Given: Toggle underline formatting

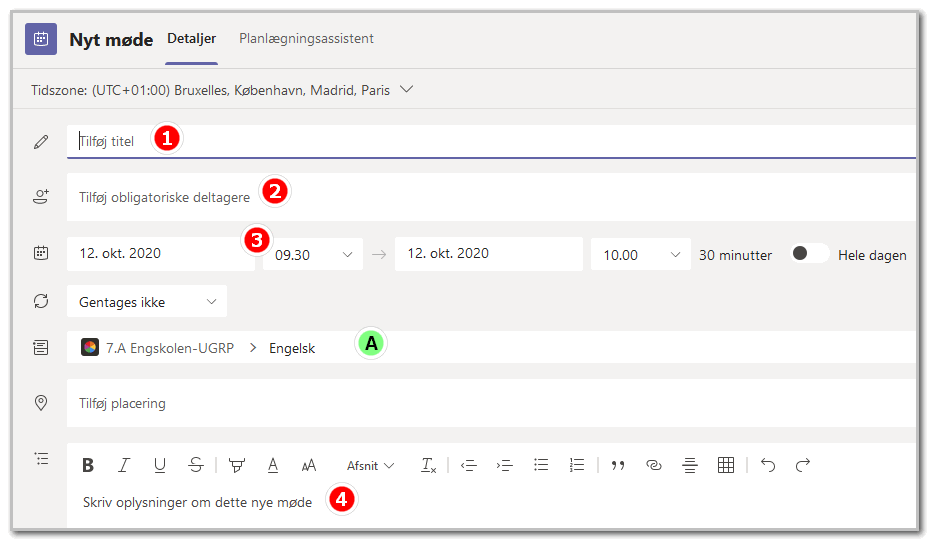Looking at the screenshot, I should [x=159, y=465].
